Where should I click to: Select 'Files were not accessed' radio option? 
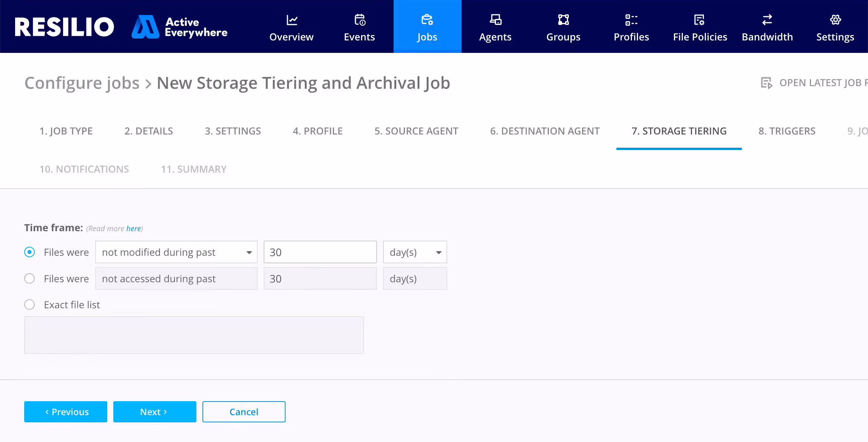click(x=29, y=278)
